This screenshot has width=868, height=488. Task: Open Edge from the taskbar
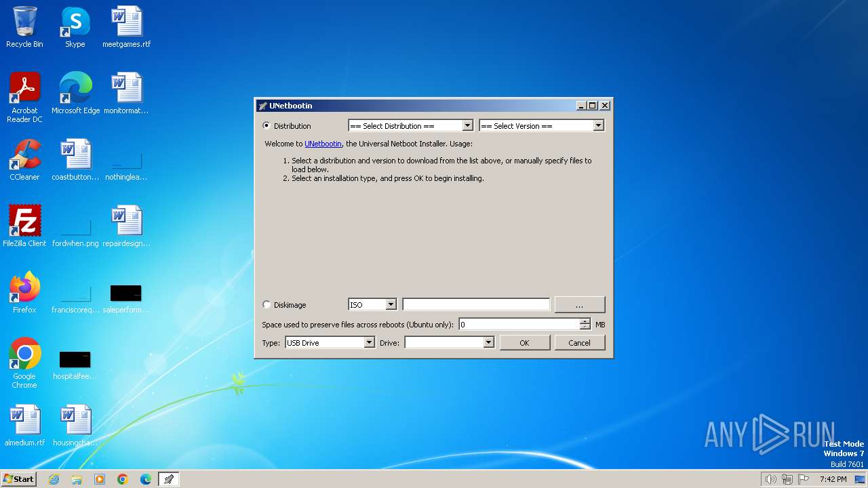click(146, 479)
